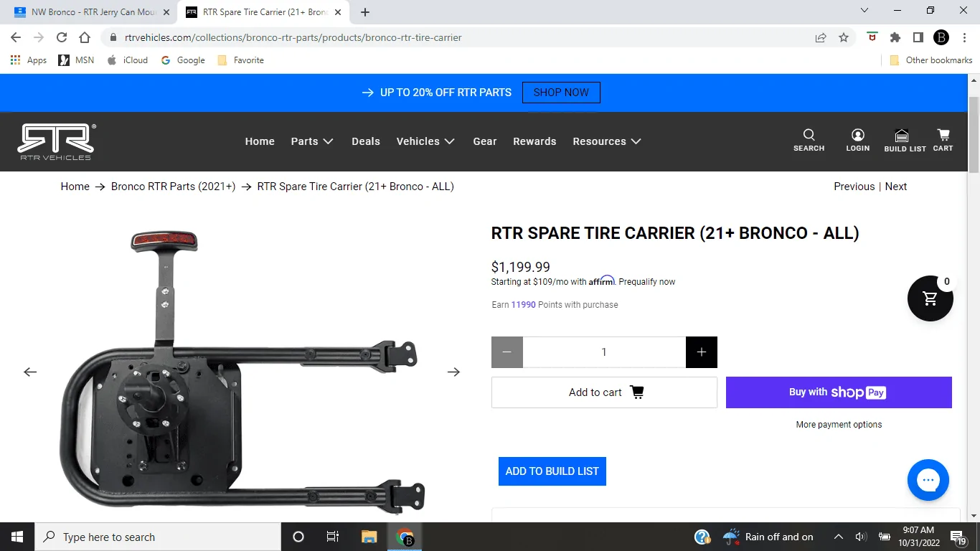Open the shield extension icon
Viewport: 980px width, 551px height.
point(872,37)
